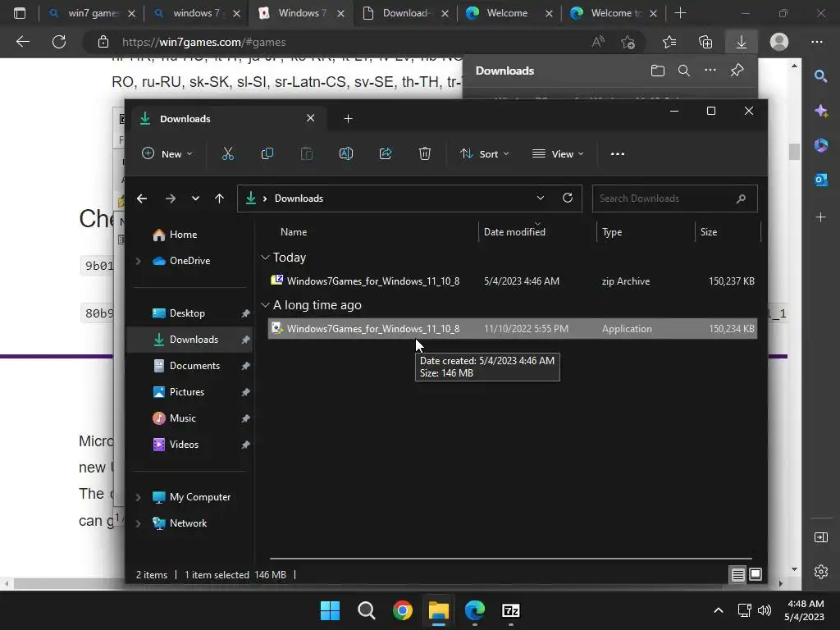The image size is (840, 630).
Task: Add a new File Explorer tab
Action: click(x=348, y=118)
